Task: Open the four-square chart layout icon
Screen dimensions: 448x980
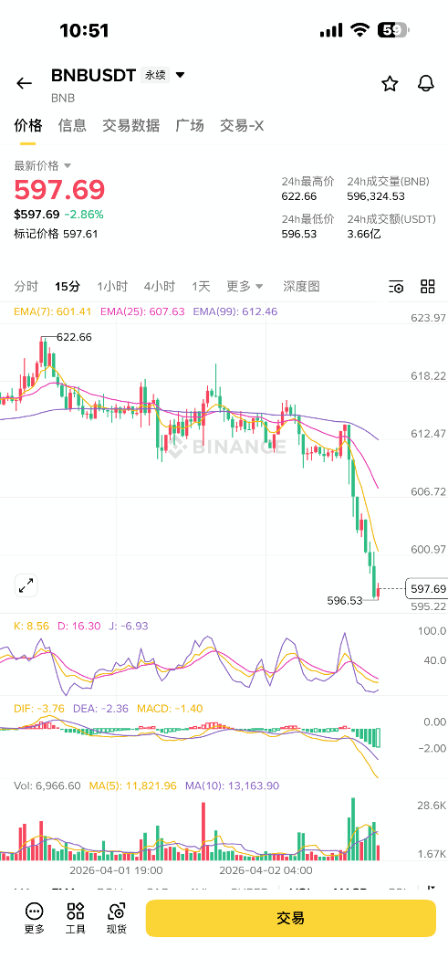Action: click(x=428, y=287)
